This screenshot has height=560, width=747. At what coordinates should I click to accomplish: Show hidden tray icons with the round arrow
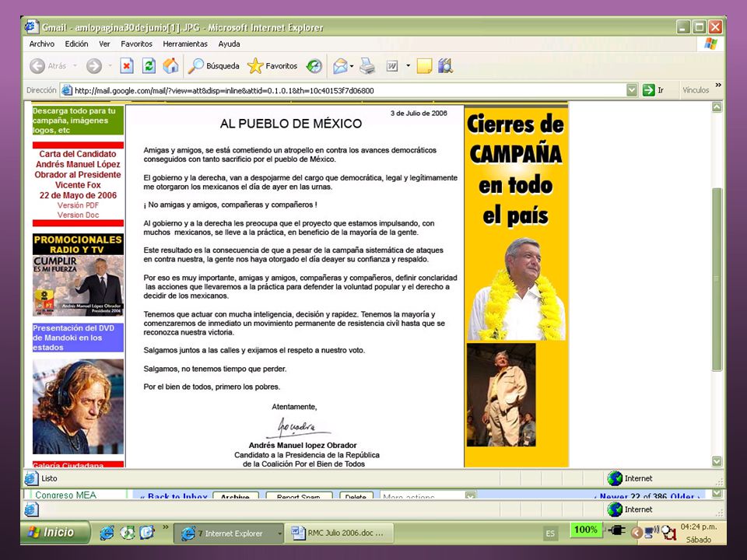637,532
